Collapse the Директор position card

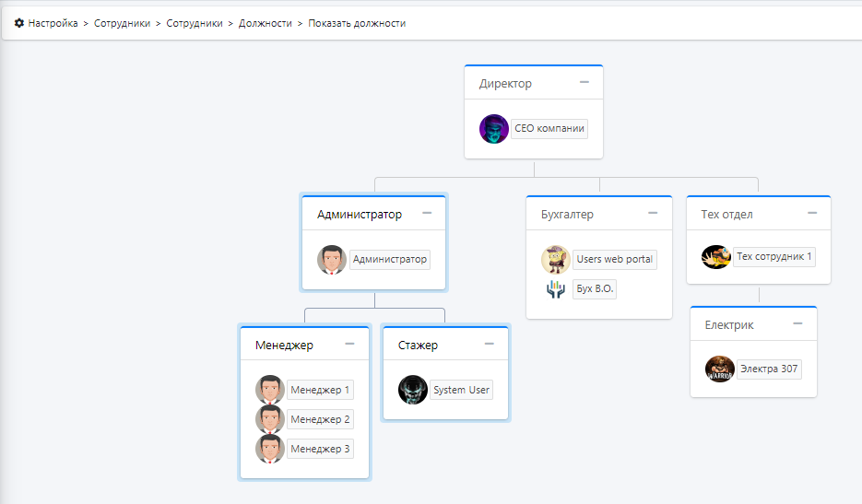pyautogui.click(x=585, y=83)
